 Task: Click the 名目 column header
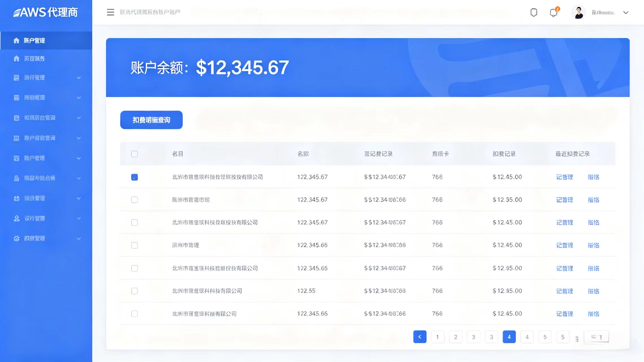tap(178, 154)
